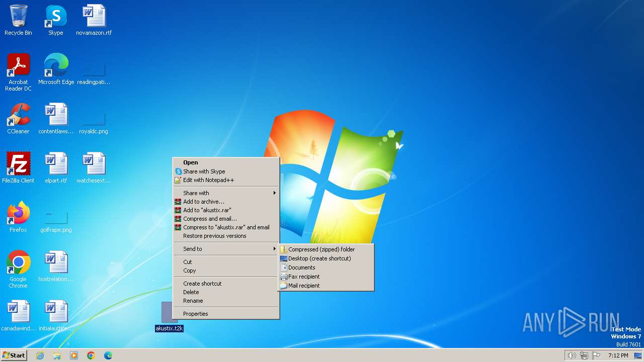Click the 7:12 PM clock
644x362 pixels.
(618, 355)
